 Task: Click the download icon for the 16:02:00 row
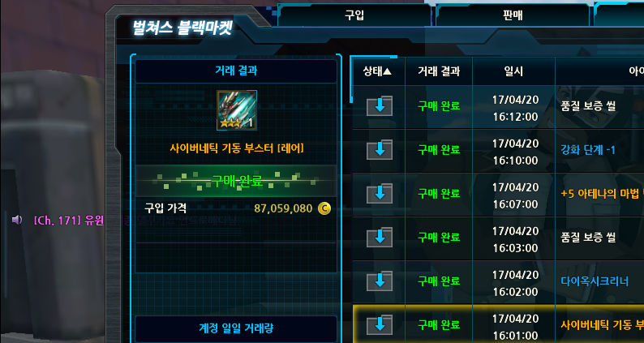(x=380, y=281)
